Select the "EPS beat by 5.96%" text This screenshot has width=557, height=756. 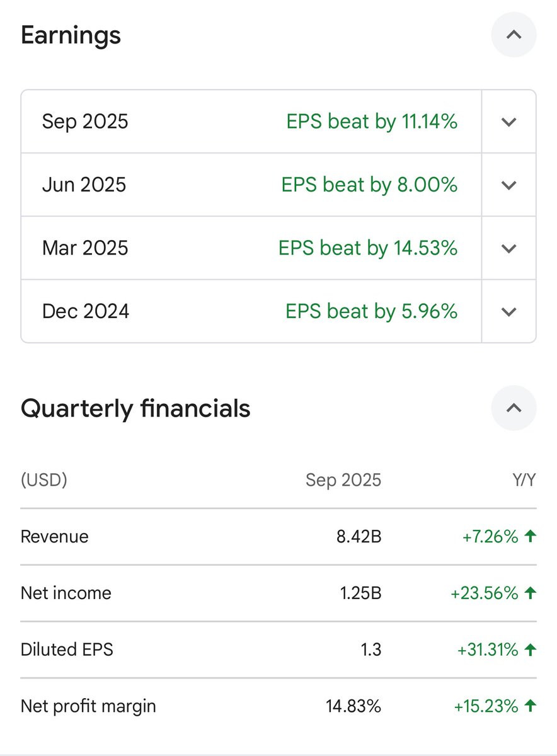coord(371,311)
